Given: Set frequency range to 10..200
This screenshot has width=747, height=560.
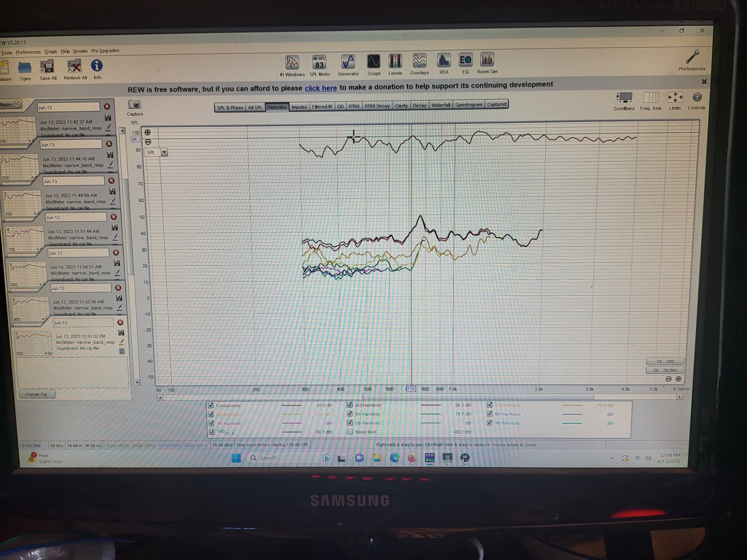Looking at the screenshot, I should coord(665,361).
